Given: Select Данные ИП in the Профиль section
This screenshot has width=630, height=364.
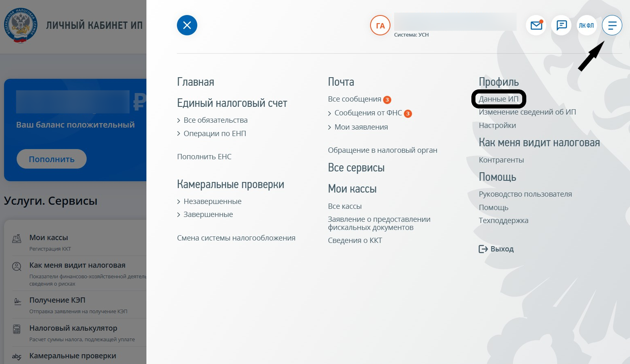Looking at the screenshot, I should [x=498, y=99].
